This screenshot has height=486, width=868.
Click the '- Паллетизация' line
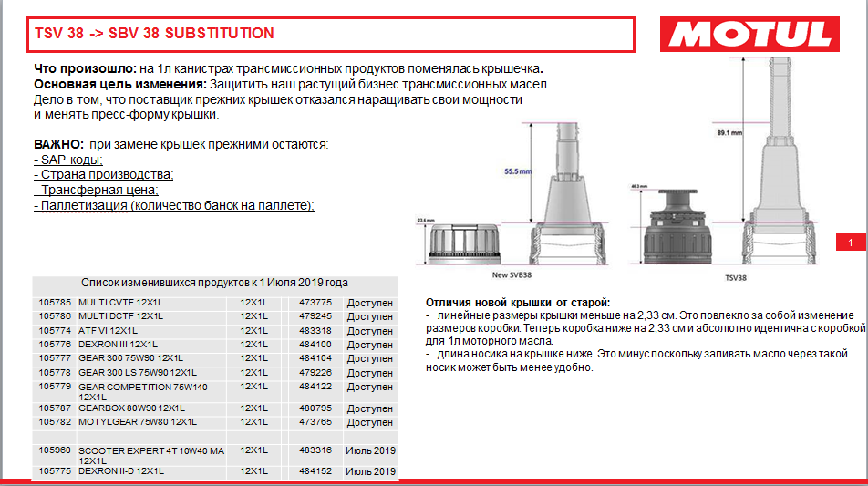174,205
